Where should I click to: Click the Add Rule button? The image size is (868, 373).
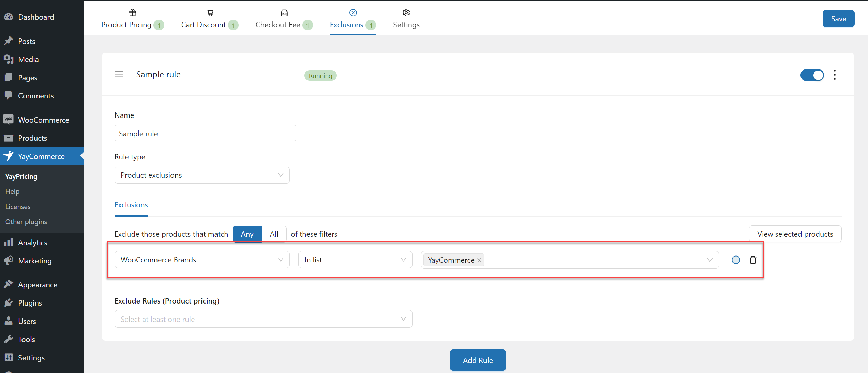pos(477,360)
